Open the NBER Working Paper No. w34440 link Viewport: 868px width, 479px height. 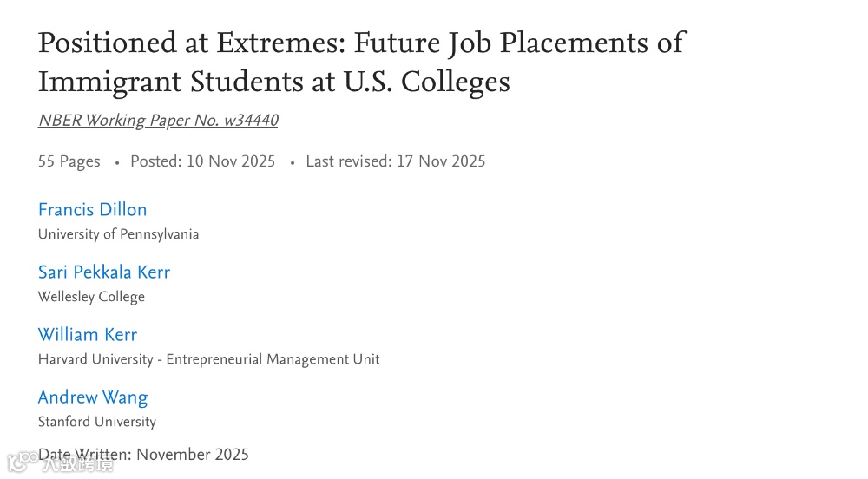click(158, 121)
